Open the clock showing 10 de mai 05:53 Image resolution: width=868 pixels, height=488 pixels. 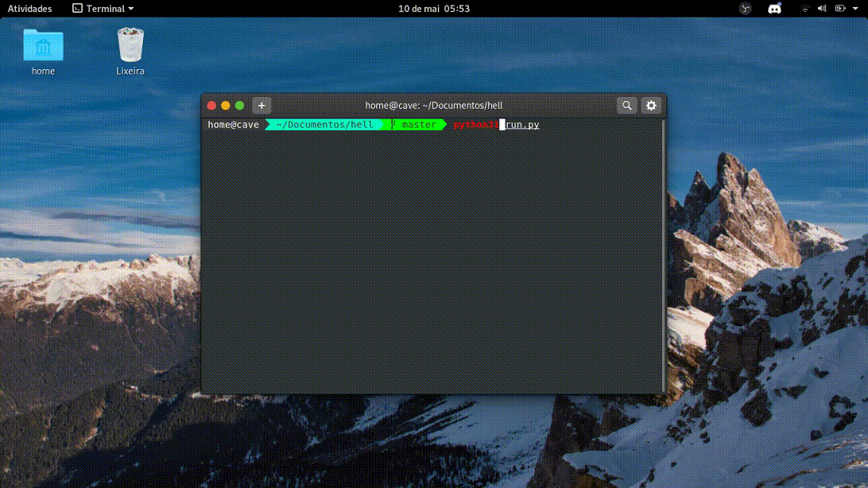click(x=434, y=8)
